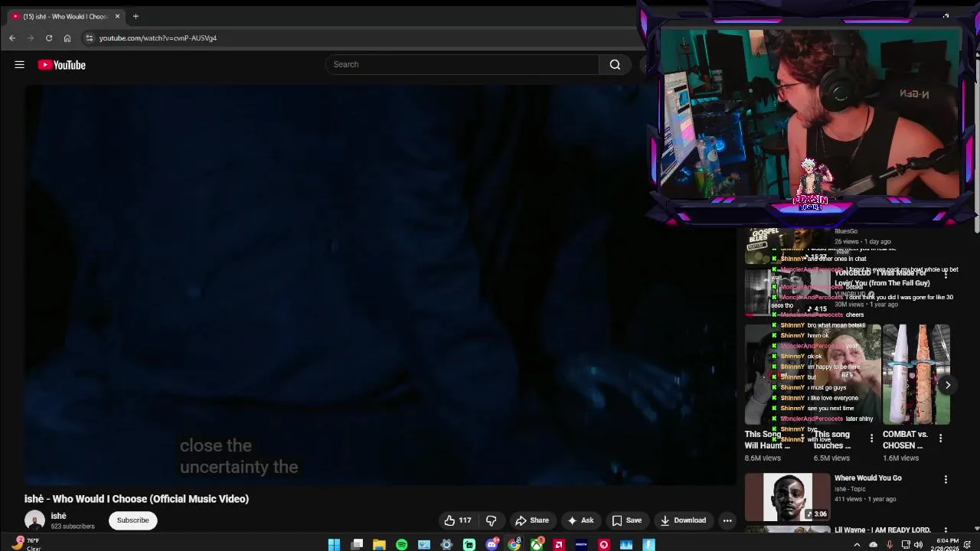This screenshot has height=551, width=980.
Task: Open the Gospel Blues video thumbnail
Action: [787, 245]
